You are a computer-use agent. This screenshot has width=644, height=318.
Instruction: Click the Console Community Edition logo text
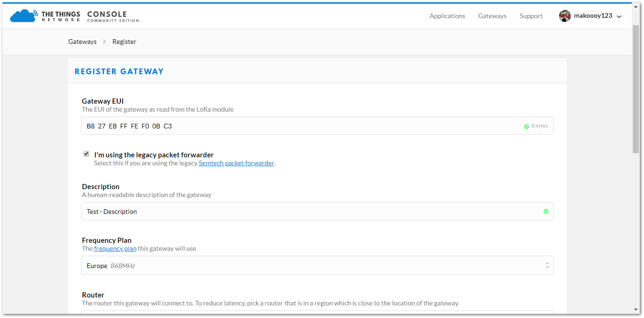point(112,16)
